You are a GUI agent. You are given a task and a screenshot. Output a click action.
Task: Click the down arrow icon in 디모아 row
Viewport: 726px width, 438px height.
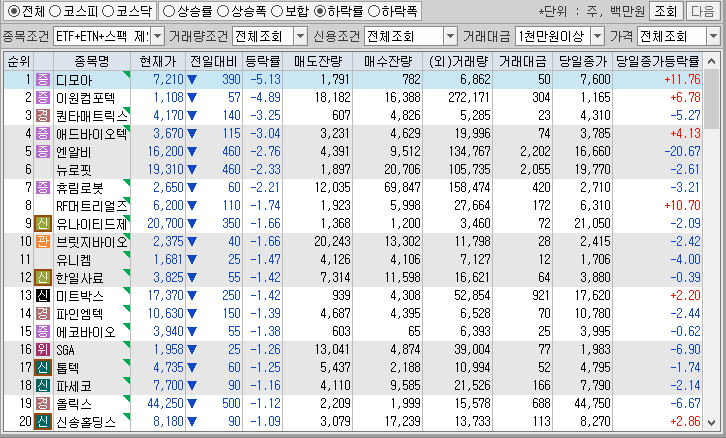[192, 80]
